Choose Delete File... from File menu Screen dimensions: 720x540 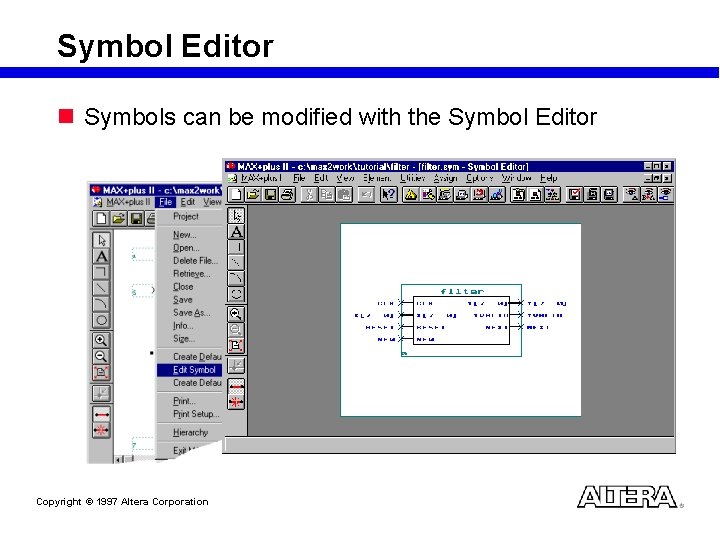point(189,261)
